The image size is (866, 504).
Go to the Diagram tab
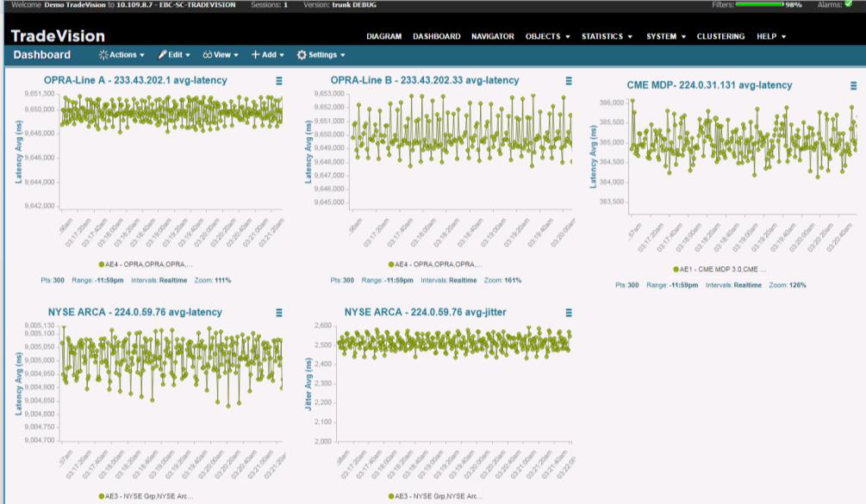pos(383,37)
